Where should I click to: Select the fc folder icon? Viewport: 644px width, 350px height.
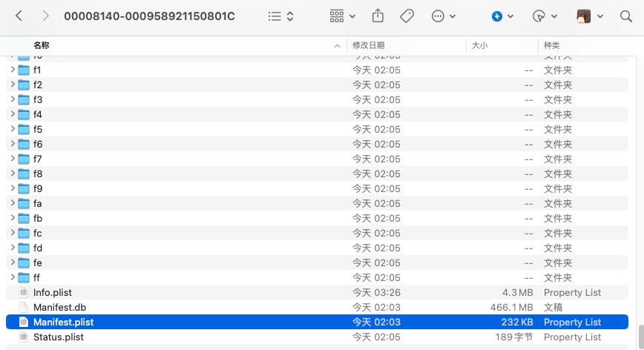click(x=24, y=233)
